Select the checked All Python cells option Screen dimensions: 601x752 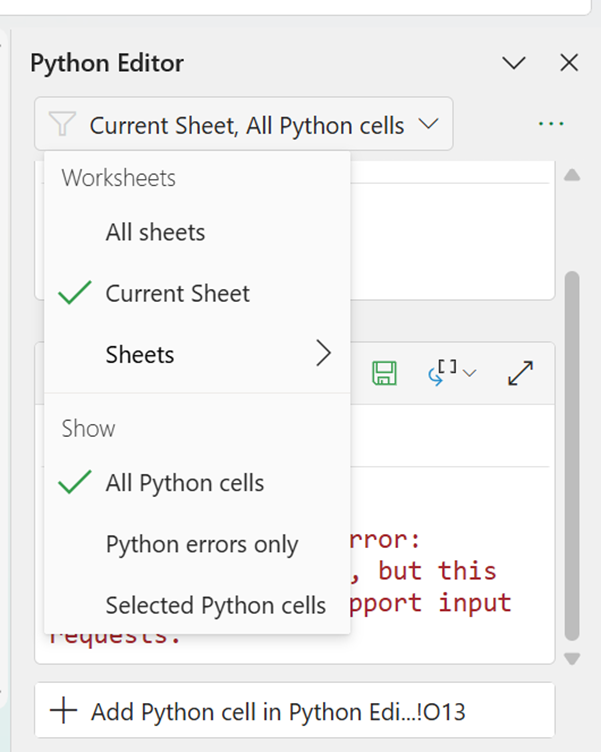(x=184, y=484)
